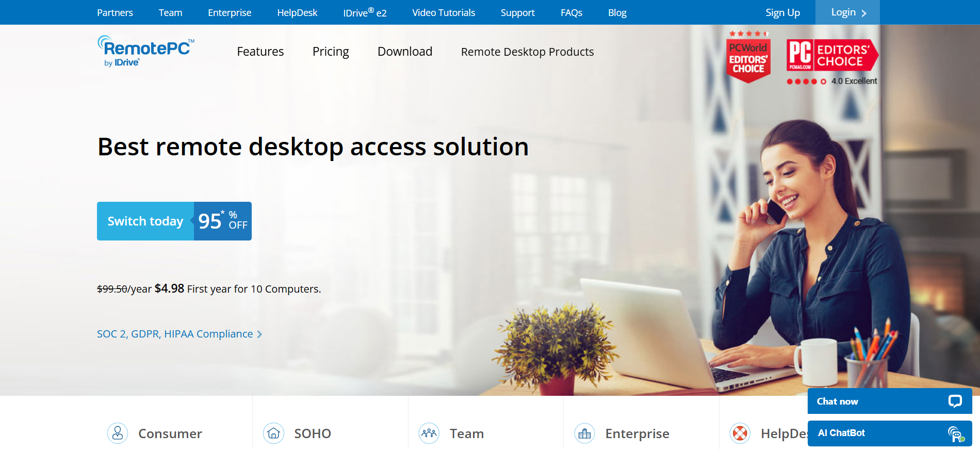Screen dimensions: 980x450
Task: Click the PCMag Editors' Choice badge
Action: pos(832,55)
